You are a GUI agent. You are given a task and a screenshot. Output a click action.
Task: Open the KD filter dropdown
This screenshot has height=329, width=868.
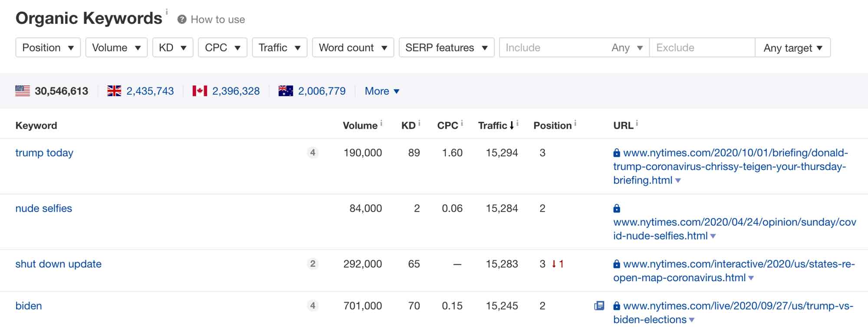coord(173,47)
